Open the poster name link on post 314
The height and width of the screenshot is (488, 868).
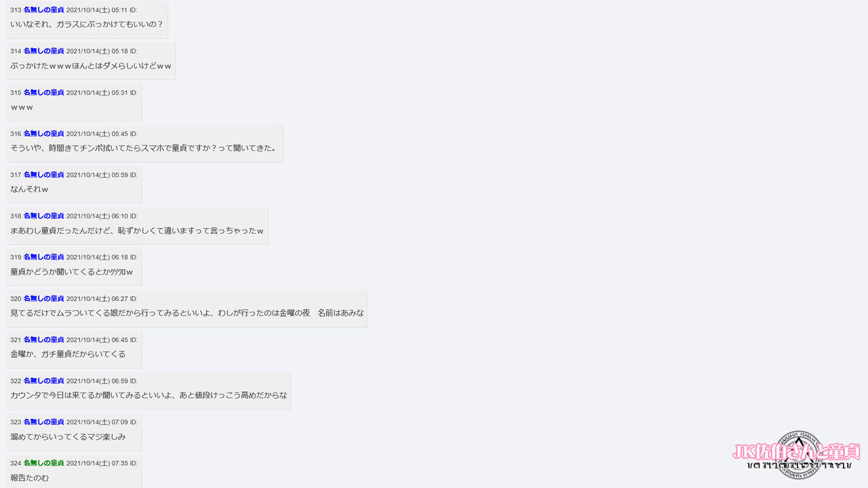coord(44,52)
